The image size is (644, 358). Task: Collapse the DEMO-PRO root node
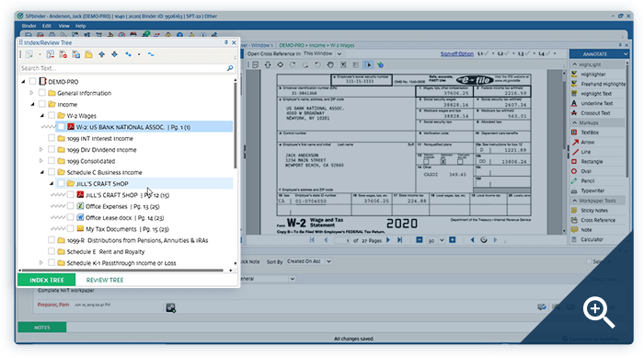(x=23, y=82)
